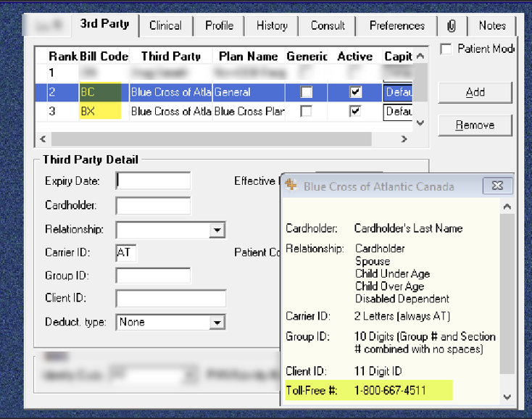Click table horizontal scroll left arrow

(x=43, y=139)
